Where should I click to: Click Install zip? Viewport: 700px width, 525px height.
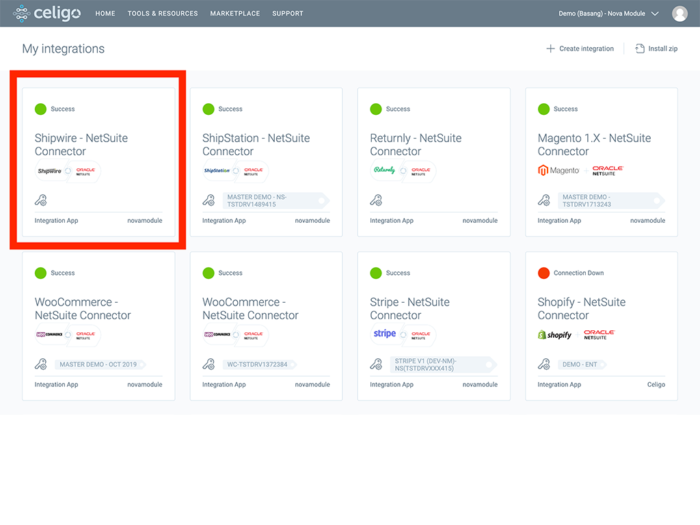(656, 49)
